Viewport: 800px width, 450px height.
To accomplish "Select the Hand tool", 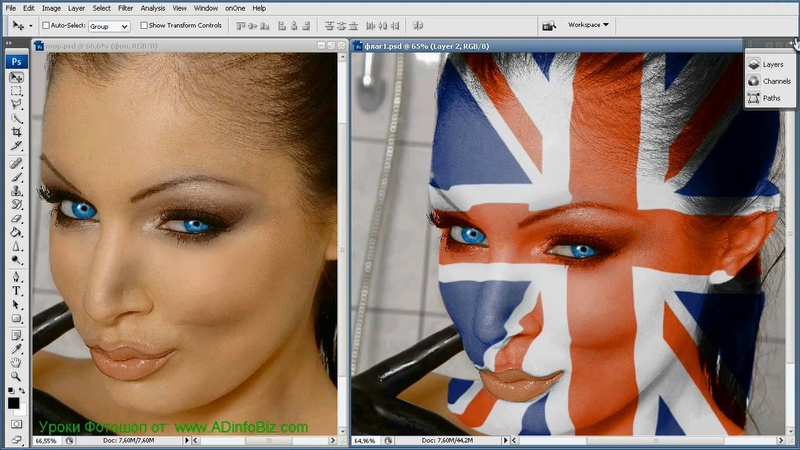I will 17,362.
